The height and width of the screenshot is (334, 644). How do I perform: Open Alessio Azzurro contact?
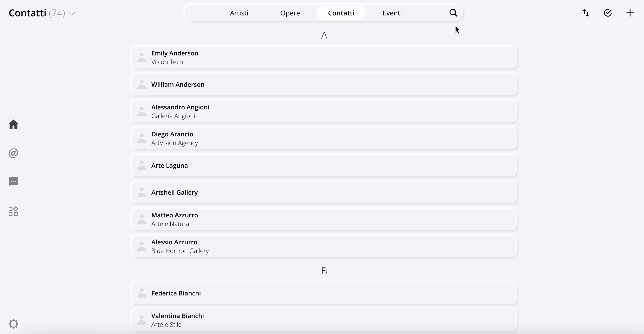pyautogui.click(x=324, y=246)
